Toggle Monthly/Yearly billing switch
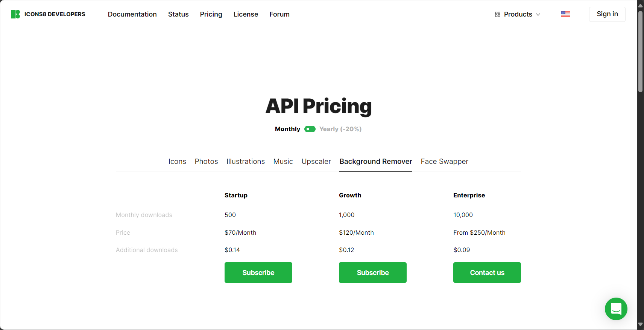This screenshot has height=330, width=644. coord(310,129)
